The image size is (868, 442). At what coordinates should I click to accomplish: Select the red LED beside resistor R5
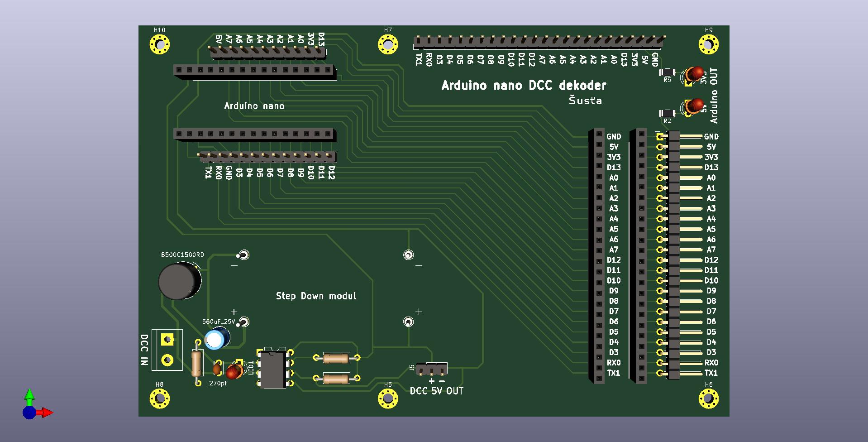[693, 74]
